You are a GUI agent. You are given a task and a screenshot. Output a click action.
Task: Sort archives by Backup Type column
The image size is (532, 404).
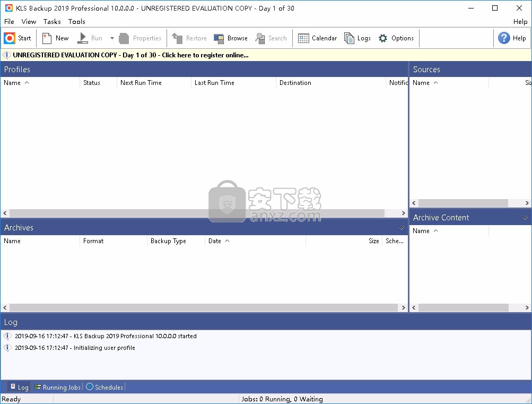pos(176,240)
